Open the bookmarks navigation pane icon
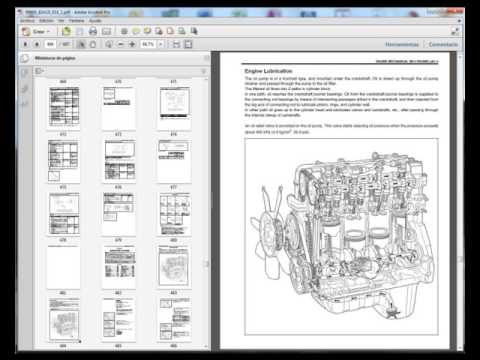The height and width of the screenshot is (360, 480). 25,73
